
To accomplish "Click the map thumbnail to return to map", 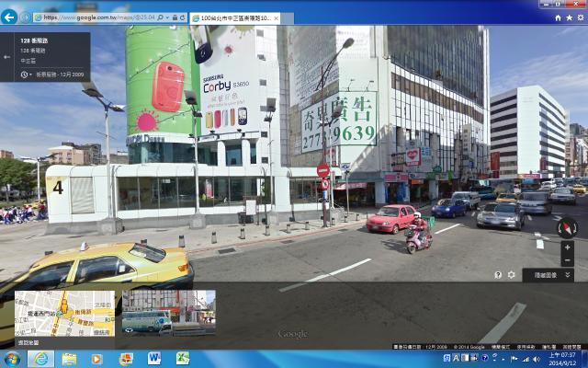I will tap(65, 313).
